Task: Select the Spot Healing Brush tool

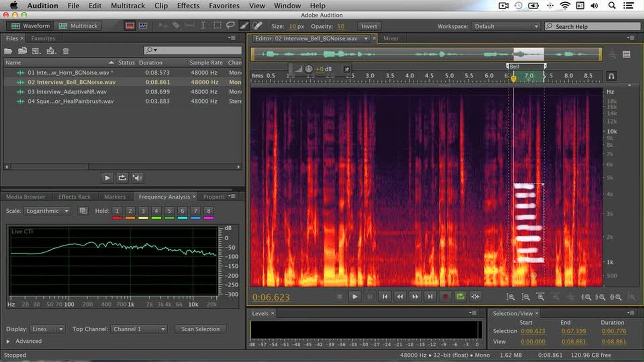Action: pyautogui.click(x=257, y=25)
